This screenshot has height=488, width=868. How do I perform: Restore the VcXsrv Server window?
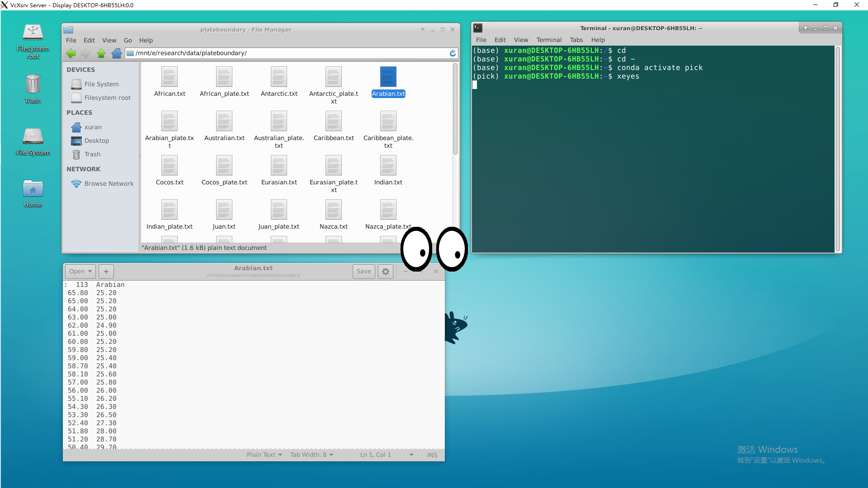tap(836, 5)
